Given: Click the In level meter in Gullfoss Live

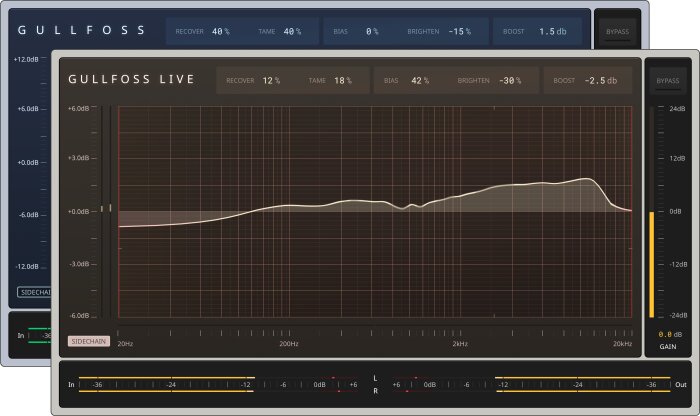Looking at the screenshot, I should (219, 385).
